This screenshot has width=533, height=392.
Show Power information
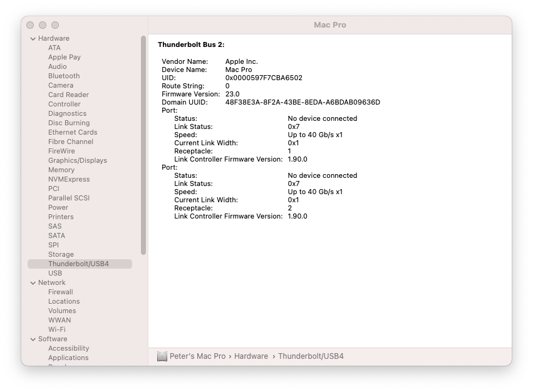[x=58, y=208]
